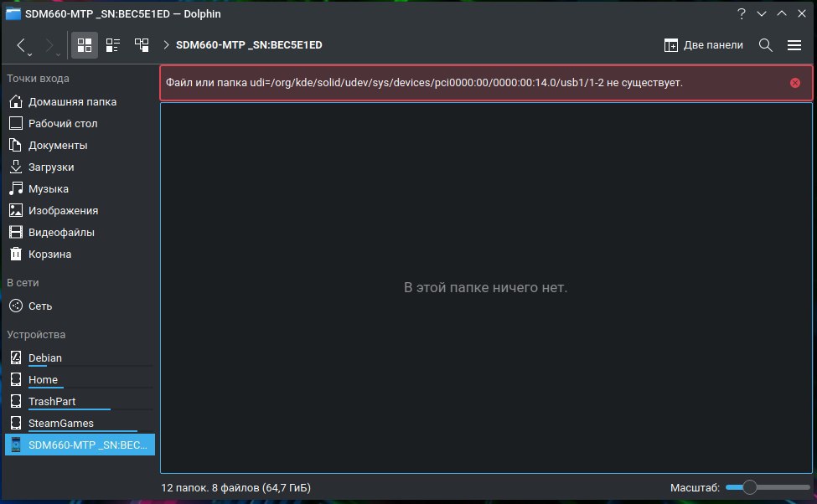Click the Точки входа section header
The height and width of the screenshot is (504, 817).
pos(38,79)
